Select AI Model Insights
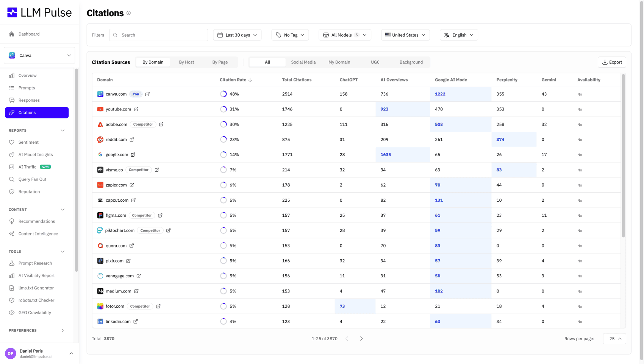This screenshot has height=364, width=644. pyautogui.click(x=35, y=154)
